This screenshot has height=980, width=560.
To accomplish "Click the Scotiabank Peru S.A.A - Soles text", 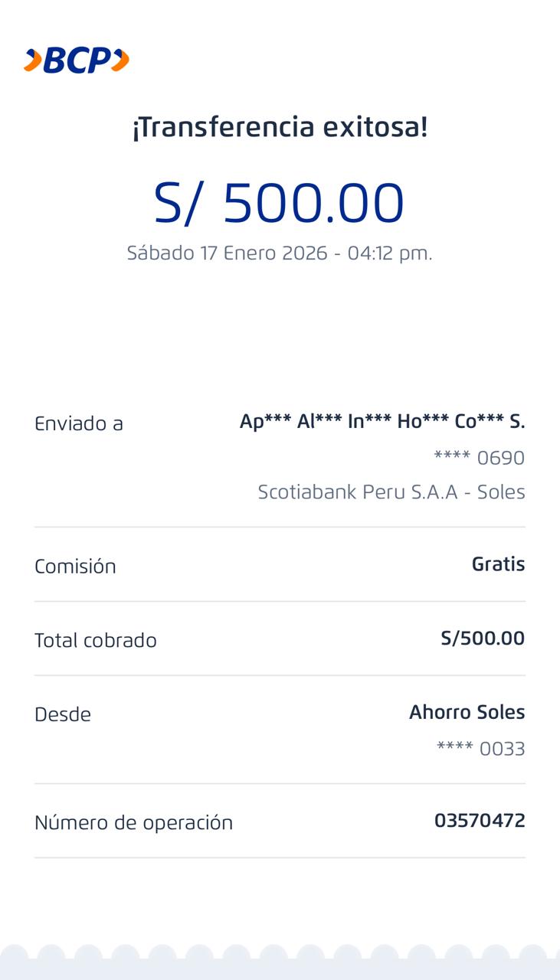I will pos(391,492).
